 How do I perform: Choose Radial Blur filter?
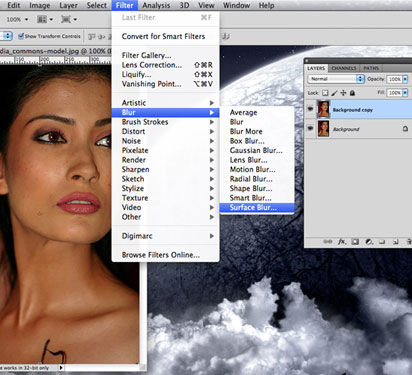tap(257, 179)
